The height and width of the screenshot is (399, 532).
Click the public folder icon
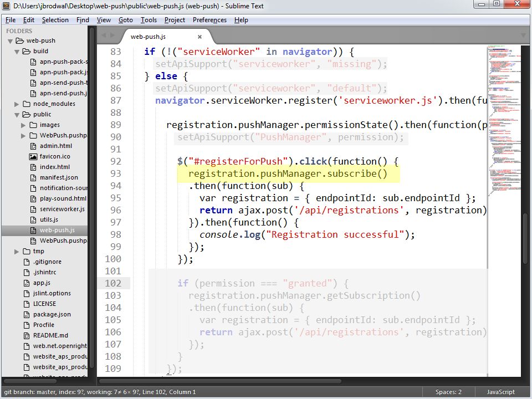coord(27,114)
